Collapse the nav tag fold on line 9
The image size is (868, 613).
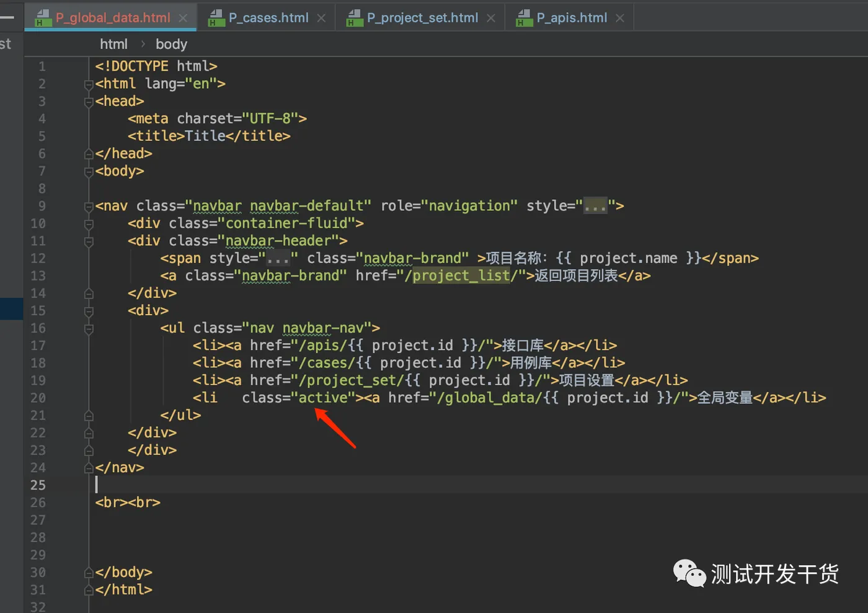pyautogui.click(x=89, y=207)
